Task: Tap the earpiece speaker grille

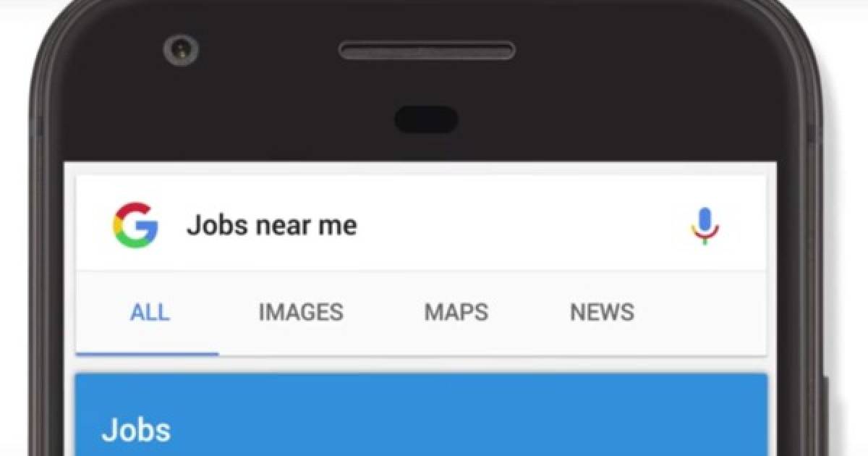Action: 427,50
